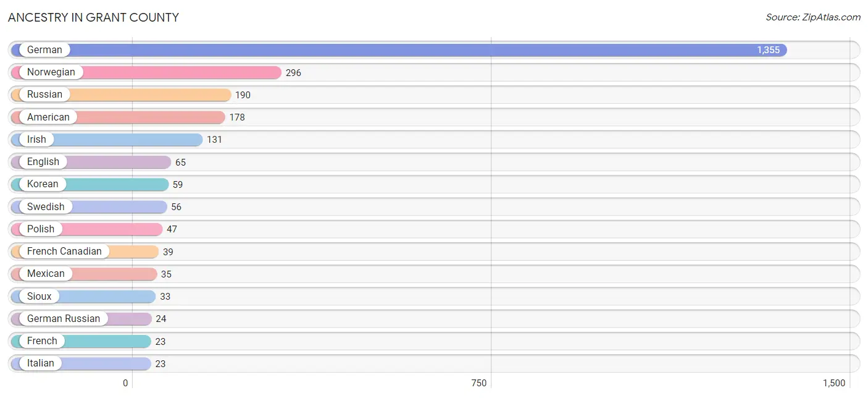
Task: Select the English bar label
Action: pos(43,162)
